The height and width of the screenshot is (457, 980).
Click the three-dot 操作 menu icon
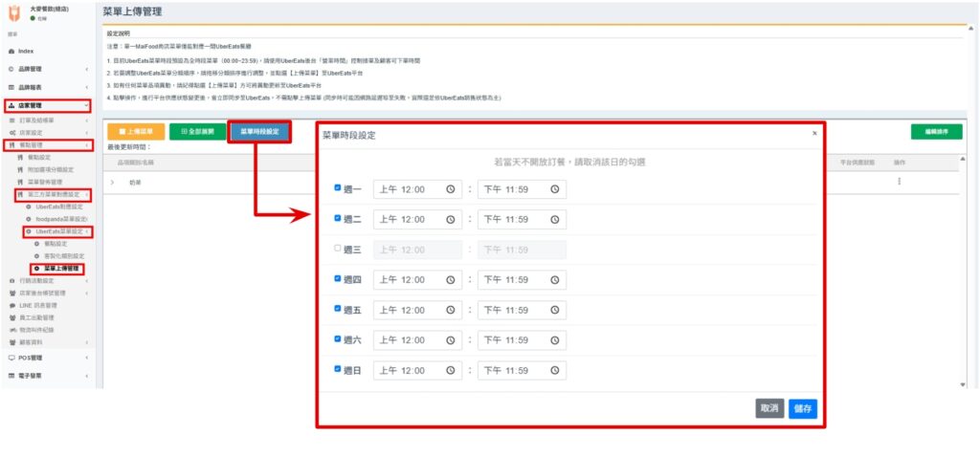click(x=899, y=182)
